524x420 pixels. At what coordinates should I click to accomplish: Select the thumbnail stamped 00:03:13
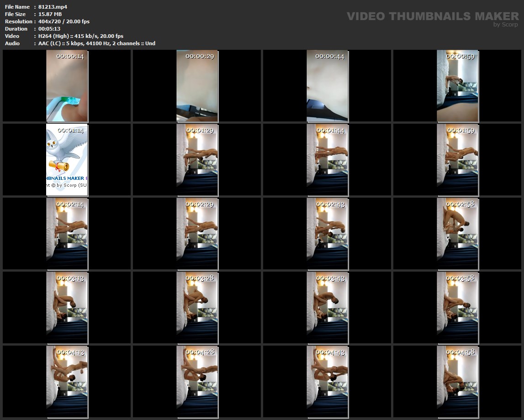(x=67, y=308)
